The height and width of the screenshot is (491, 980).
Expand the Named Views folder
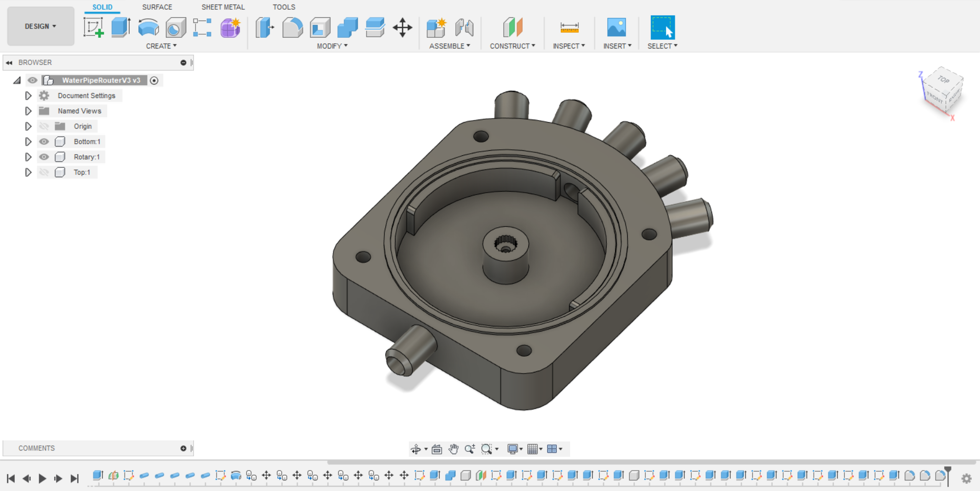(x=28, y=111)
